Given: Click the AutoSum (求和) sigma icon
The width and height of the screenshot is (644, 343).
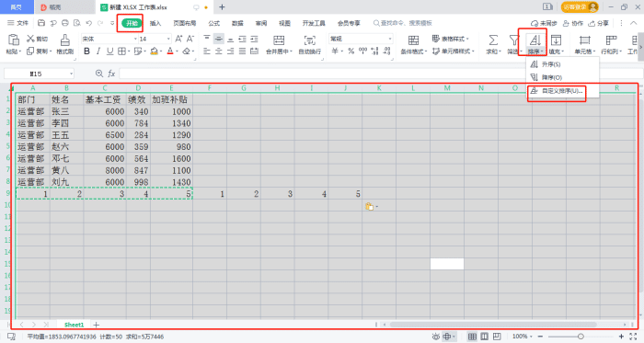Looking at the screenshot, I should tap(493, 40).
